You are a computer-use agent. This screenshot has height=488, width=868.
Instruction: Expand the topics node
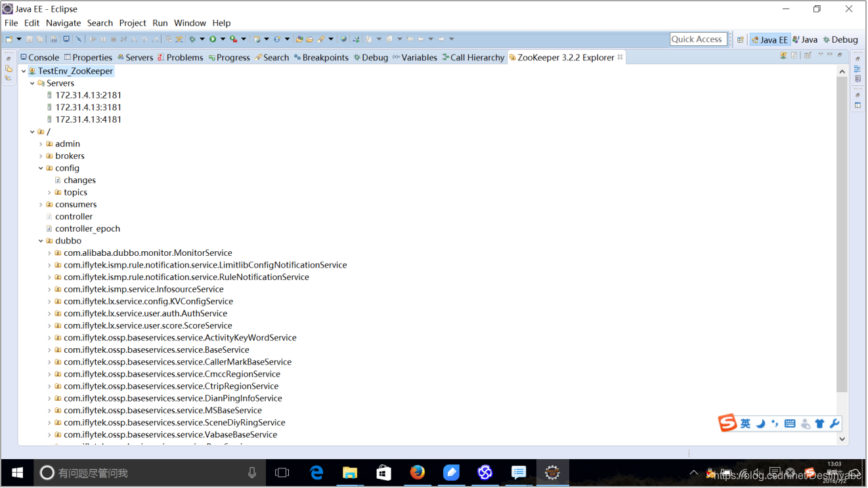tap(49, 192)
